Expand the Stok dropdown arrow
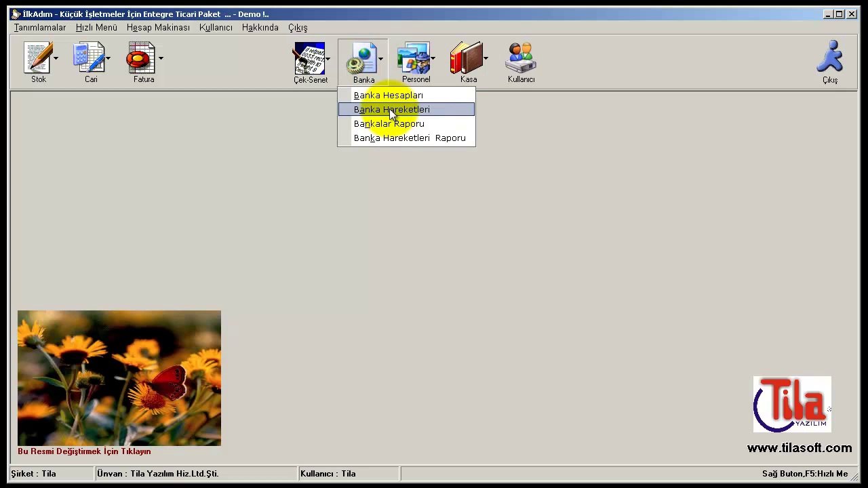Image resolution: width=868 pixels, height=488 pixels. point(56,59)
